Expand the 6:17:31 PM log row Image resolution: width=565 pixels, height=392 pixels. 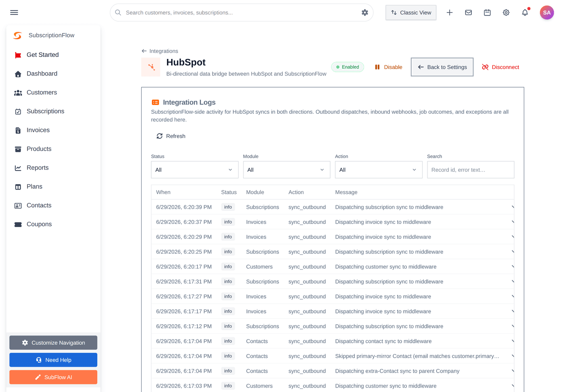513,281
